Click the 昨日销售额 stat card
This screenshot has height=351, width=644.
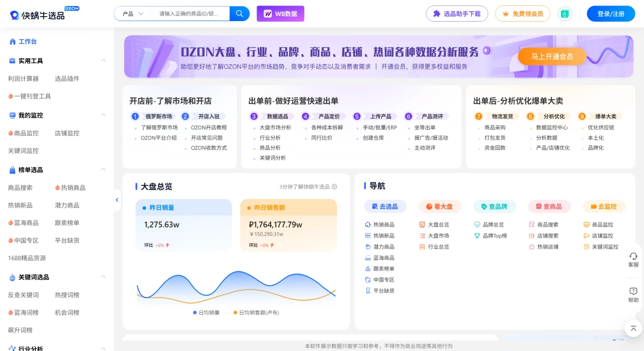pyautogui.click(x=288, y=225)
